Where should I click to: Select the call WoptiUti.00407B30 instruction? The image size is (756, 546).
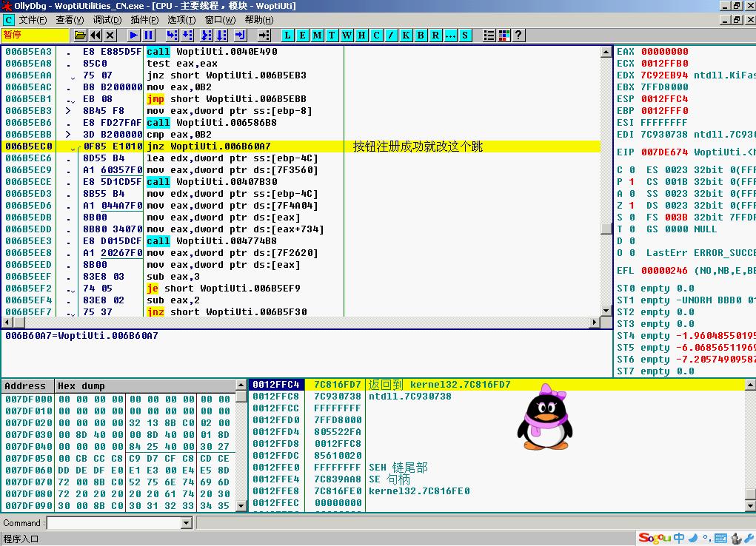pyautogui.click(x=213, y=182)
